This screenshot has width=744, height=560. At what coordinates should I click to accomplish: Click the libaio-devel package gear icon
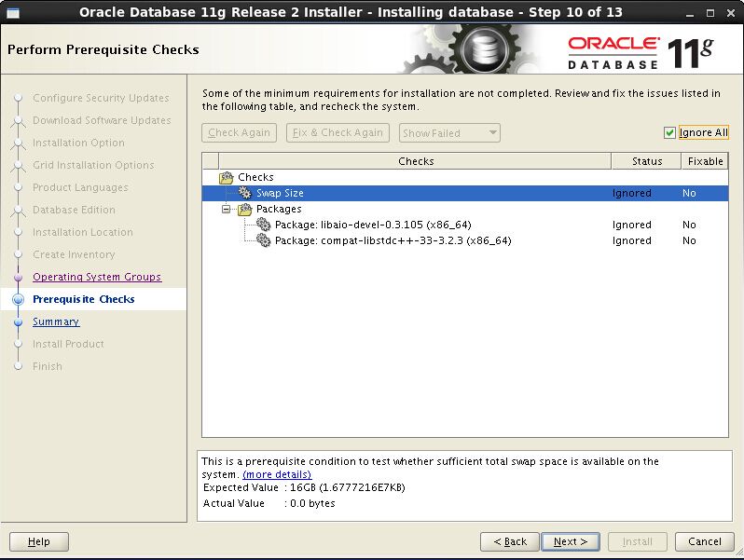tap(263, 225)
